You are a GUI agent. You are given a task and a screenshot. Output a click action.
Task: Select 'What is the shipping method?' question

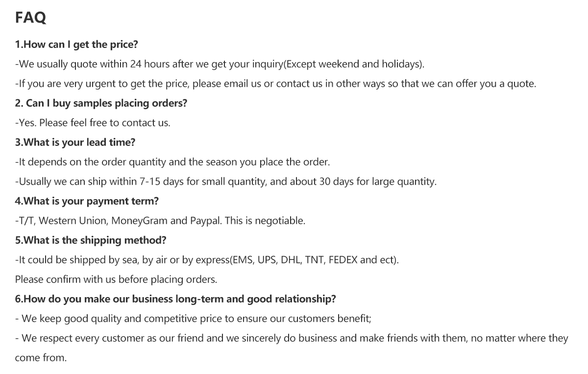[x=91, y=240]
